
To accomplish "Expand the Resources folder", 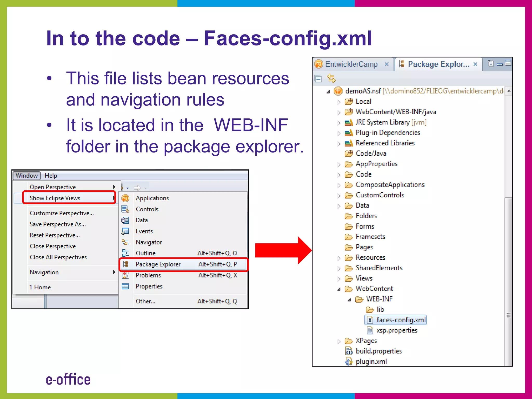I will click(339, 258).
